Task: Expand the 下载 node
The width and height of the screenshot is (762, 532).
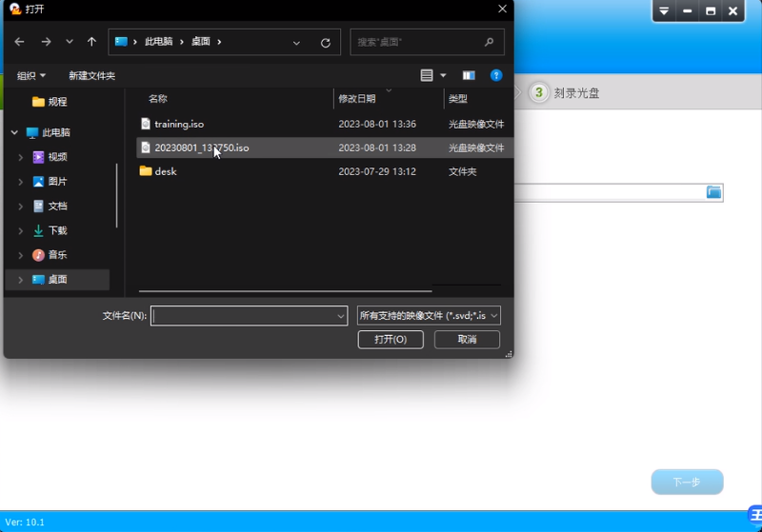Action: [x=20, y=230]
